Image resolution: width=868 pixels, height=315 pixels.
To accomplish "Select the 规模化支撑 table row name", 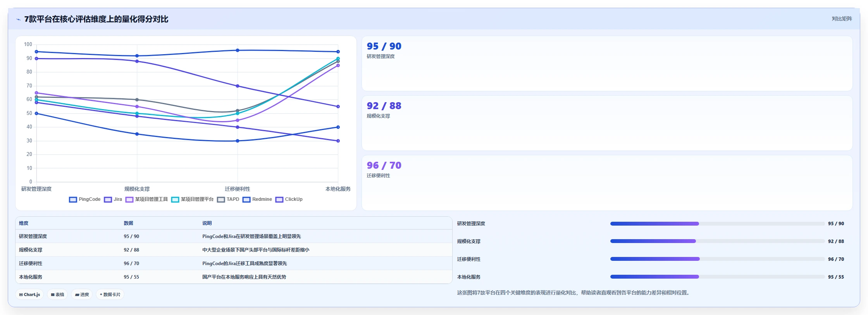I will [31, 250].
